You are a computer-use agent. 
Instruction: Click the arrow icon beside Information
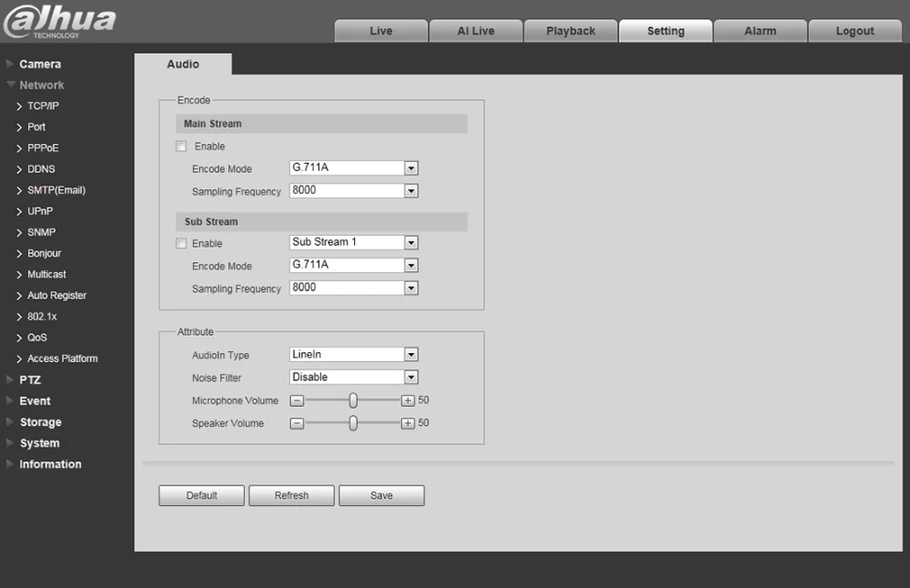[10, 464]
